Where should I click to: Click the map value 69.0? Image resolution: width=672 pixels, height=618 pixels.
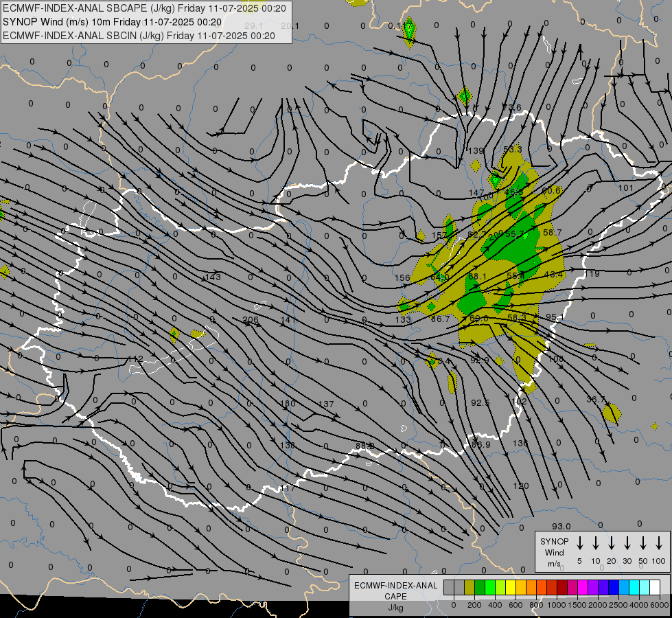(x=478, y=318)
